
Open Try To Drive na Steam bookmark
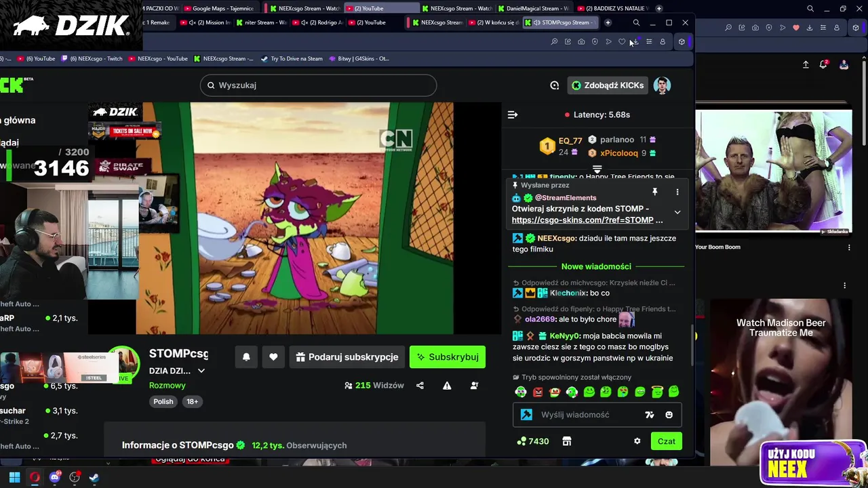292,58
